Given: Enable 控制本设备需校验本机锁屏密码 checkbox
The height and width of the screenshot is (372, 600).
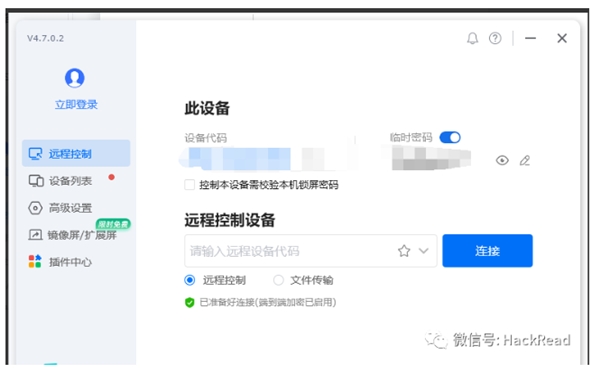Looking at the screenshot, I should tap(189, 185).
